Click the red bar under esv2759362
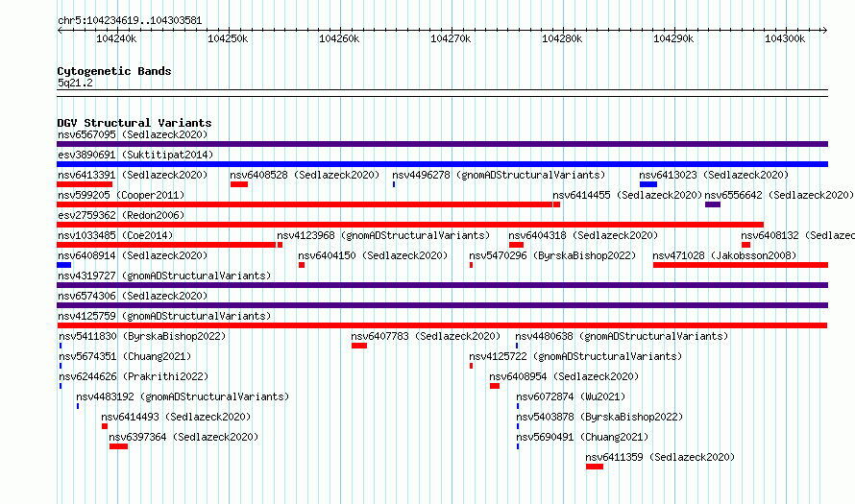 click(410, 225)
